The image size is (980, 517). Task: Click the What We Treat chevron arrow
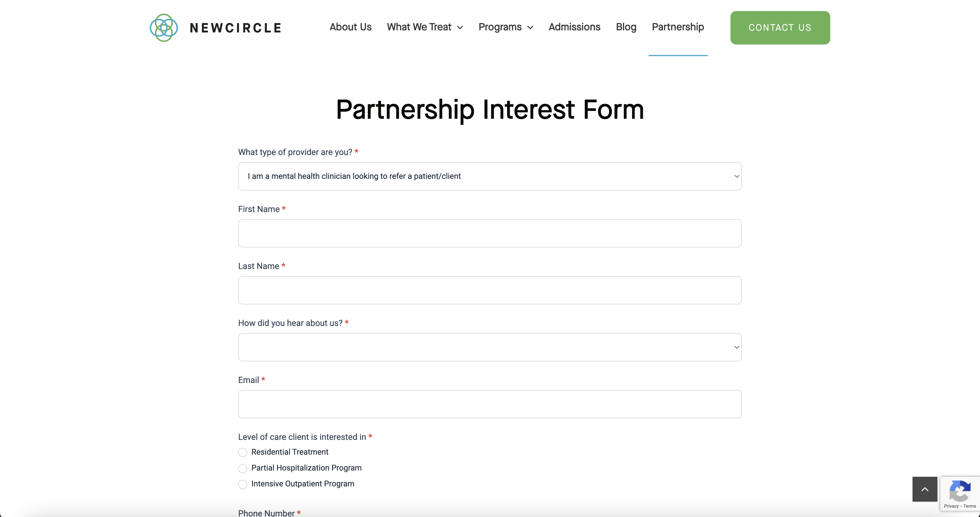460,27
